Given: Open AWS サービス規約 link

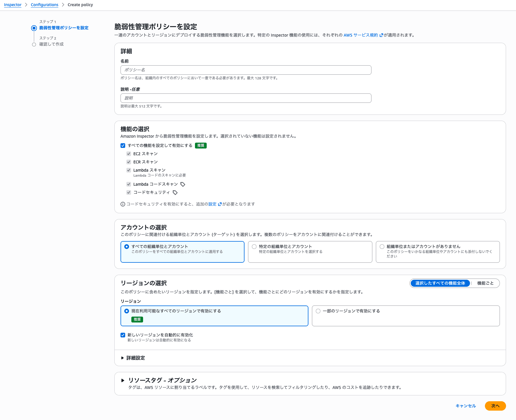Looking at the screenshot, I should pos(361,35).
